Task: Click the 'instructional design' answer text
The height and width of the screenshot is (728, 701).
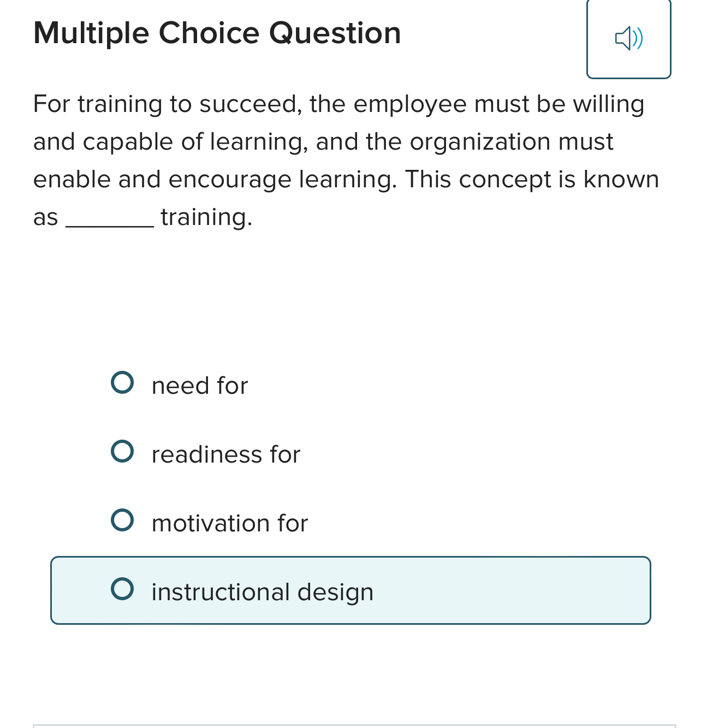Action: pyautogui.click(x=262, y=592)
